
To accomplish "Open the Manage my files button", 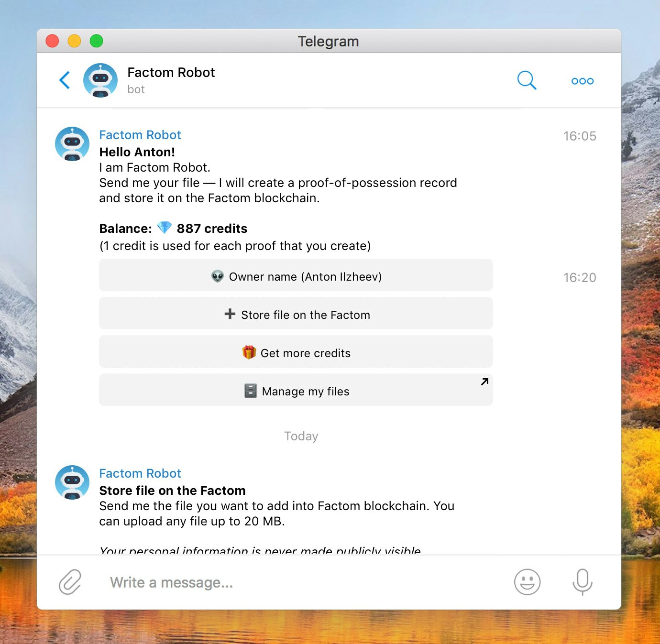I will tap(296, 390).
